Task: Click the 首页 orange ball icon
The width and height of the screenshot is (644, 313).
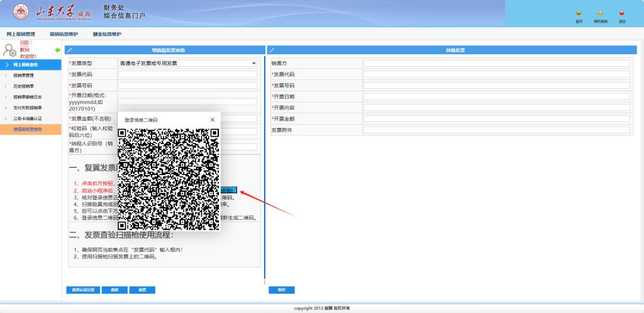Action: pos(579,13)
